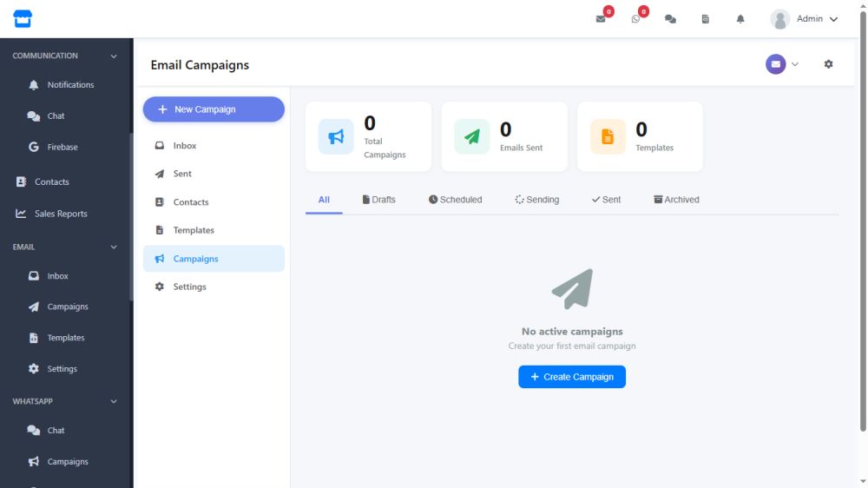Screen dimensions: 868x488
Task: Switch to the Sent tab
Action: click(x=606, y=200)
